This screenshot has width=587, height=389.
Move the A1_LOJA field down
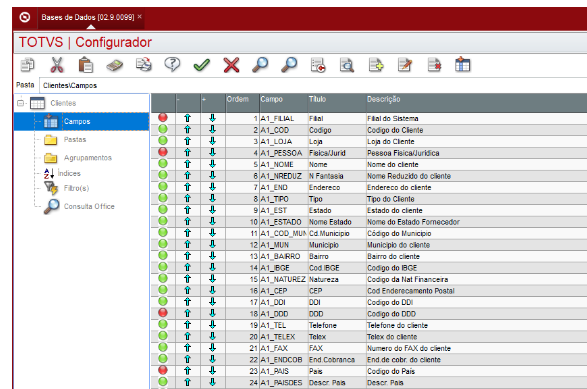coord(213,141)
